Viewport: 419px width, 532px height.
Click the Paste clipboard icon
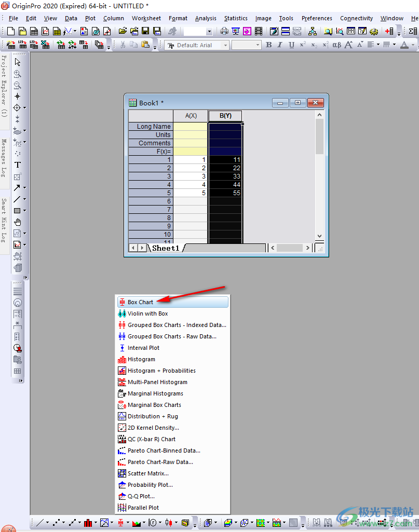click(145, 45)
